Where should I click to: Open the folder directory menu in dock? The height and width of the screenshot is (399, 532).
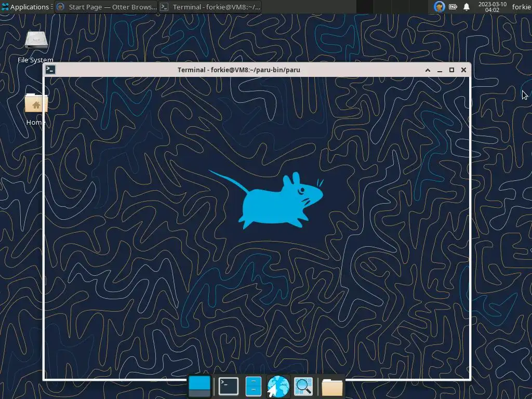click(332, 387)
